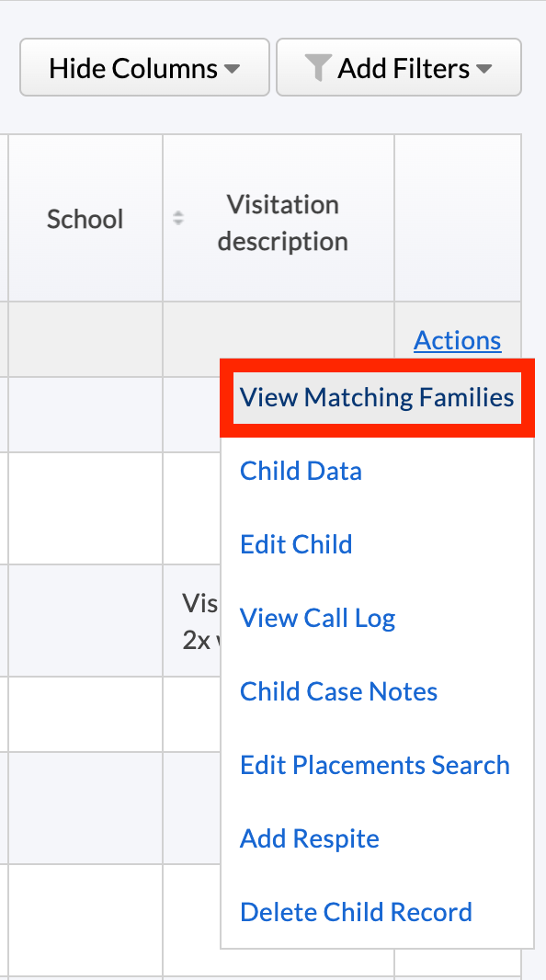This screenshot has width=546, height=980.
Task: Select Child Case Notes
Action: [338, 691]
